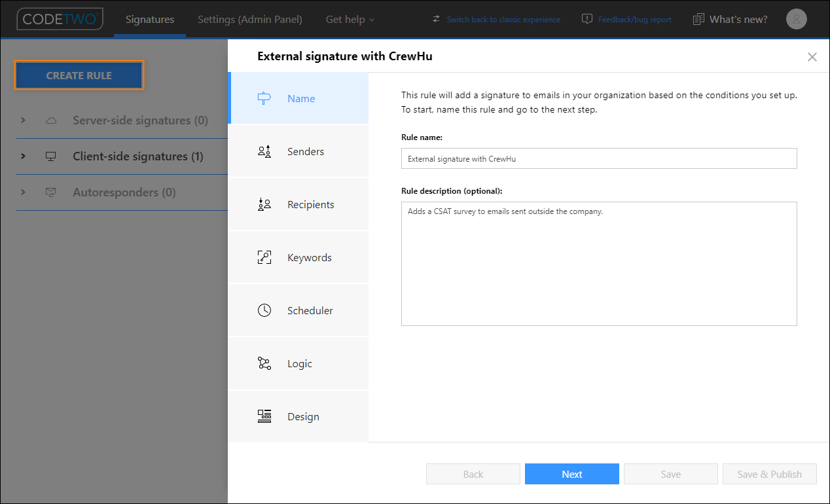
Task: Expand the Get help menu
Action: pos(350,20)
